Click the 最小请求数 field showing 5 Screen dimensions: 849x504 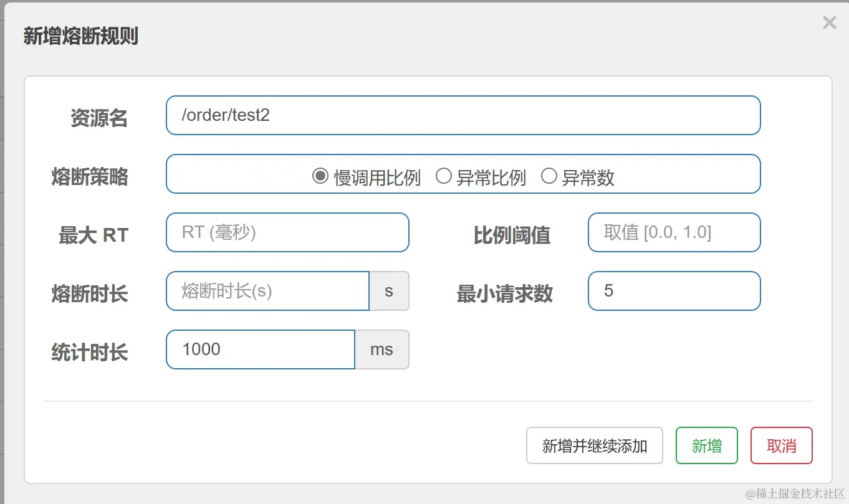674,291
